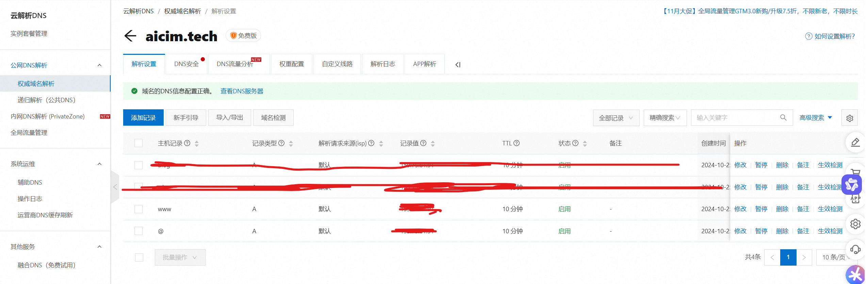The height and width of the screenshot is (284, 868).
Task: Sort by 状态 column
Action: pyautogui.click(x=585, y=143)
